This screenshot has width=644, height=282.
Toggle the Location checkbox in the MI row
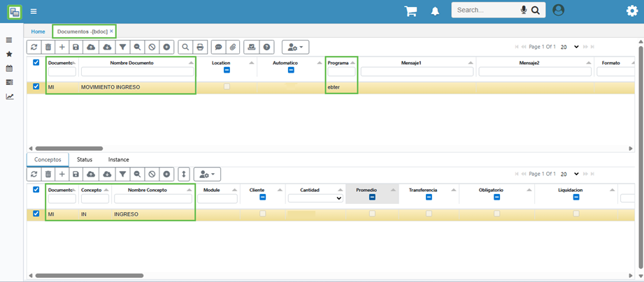pos(226,87)
